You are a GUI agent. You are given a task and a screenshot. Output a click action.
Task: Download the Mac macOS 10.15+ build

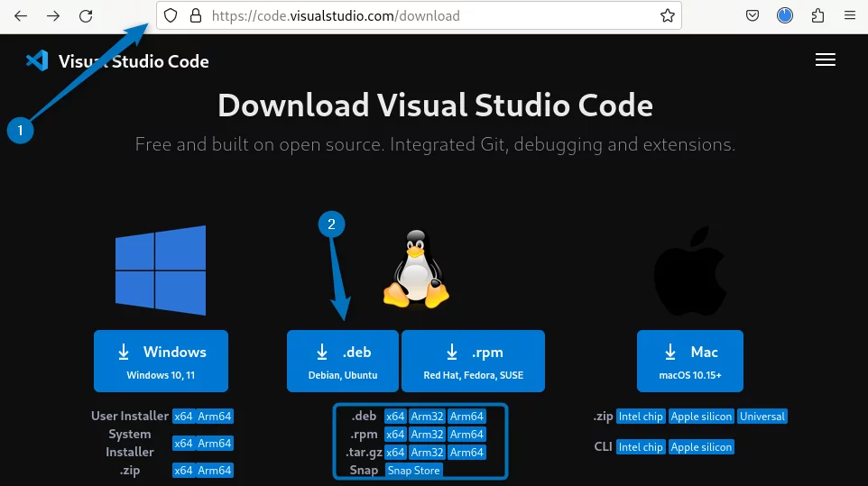pos(690,361)
